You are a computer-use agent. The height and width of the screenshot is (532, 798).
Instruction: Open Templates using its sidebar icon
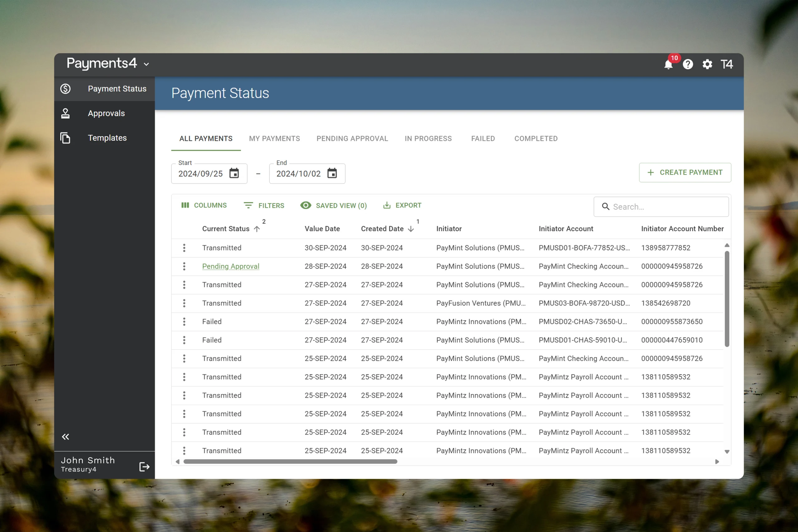[65, 138]
